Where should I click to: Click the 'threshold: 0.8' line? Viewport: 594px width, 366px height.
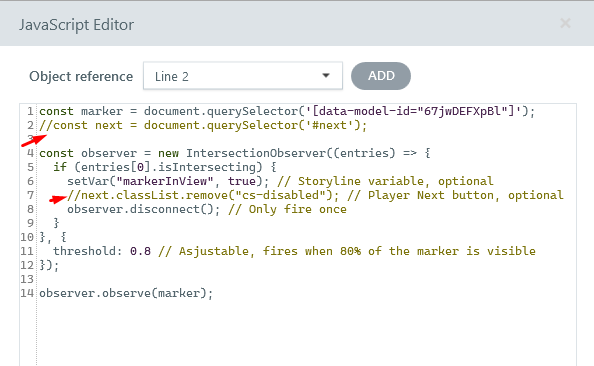pos(294,251)
